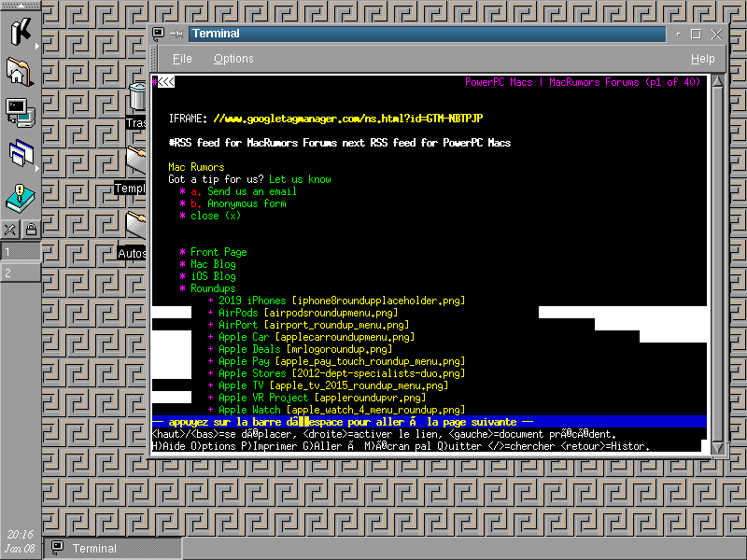
Task: Open the Autostart desktop folder
Action: click(x=134, y=236)
